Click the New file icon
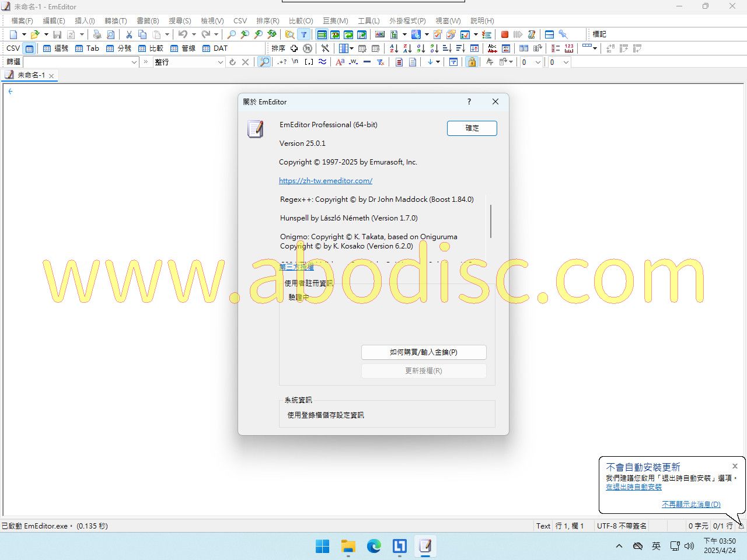747x560 pixels. (x=14, y=34)
